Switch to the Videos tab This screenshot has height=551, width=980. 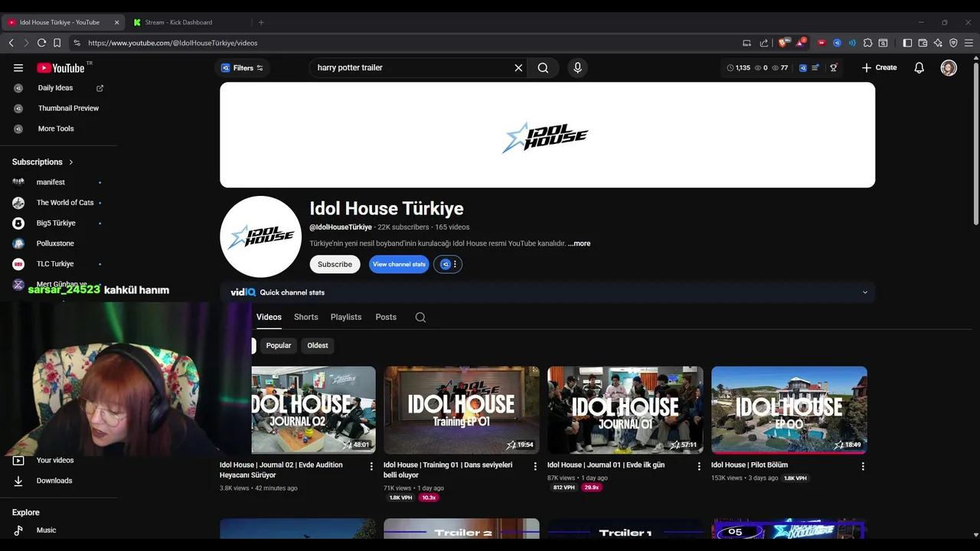(x=269, y=317)
